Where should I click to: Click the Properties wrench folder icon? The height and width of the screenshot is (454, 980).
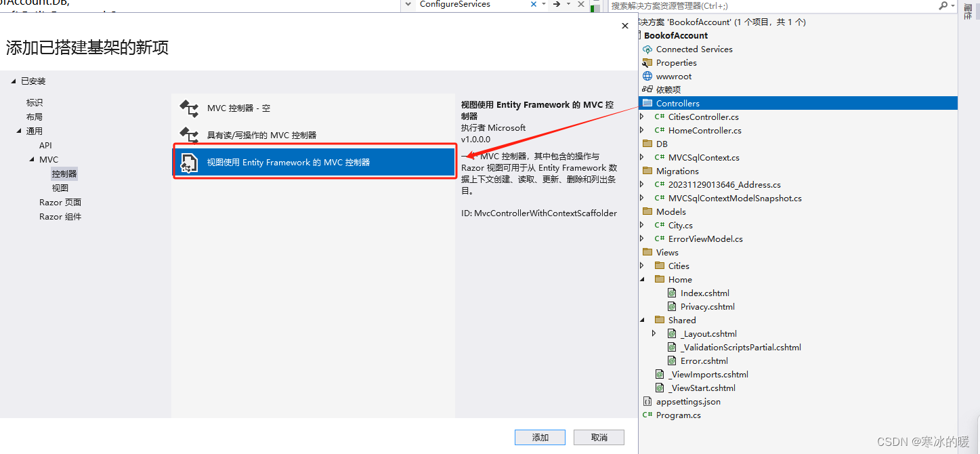647,63
